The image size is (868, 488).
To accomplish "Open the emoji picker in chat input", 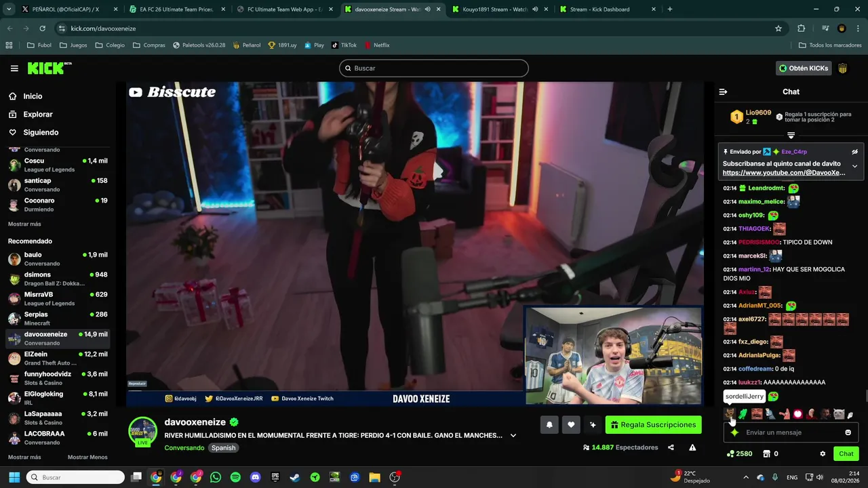I will point(848,432).
